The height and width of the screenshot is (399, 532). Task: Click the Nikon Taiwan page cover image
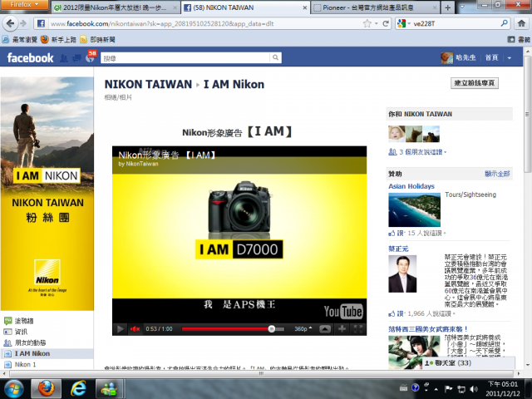click(x=47, y=194)
